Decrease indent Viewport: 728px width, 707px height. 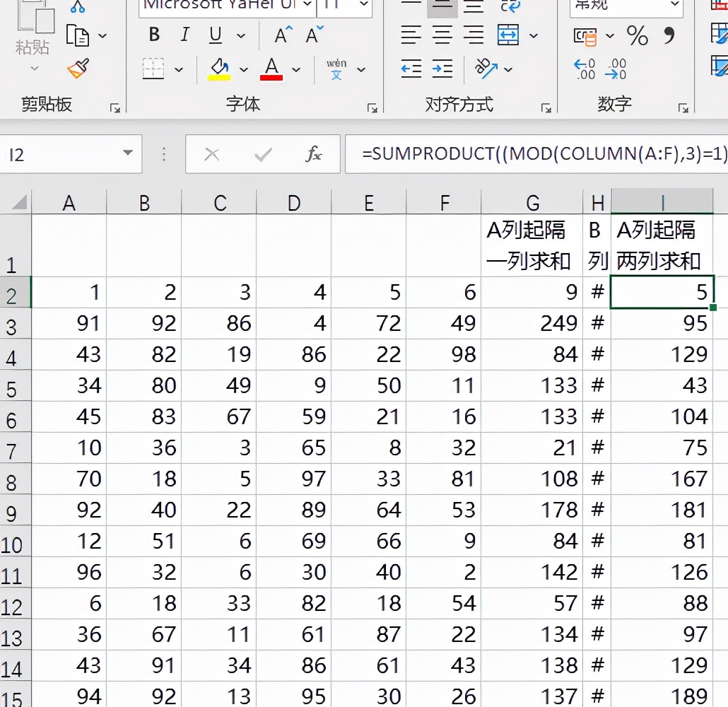tap(411, 69)
